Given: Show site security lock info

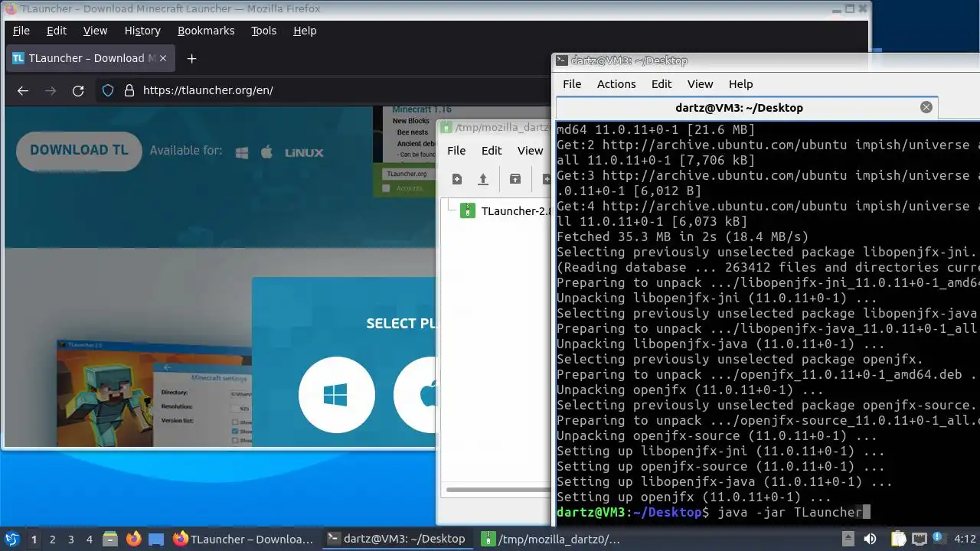Looking at the screenshot, I should tap(129, 90).
